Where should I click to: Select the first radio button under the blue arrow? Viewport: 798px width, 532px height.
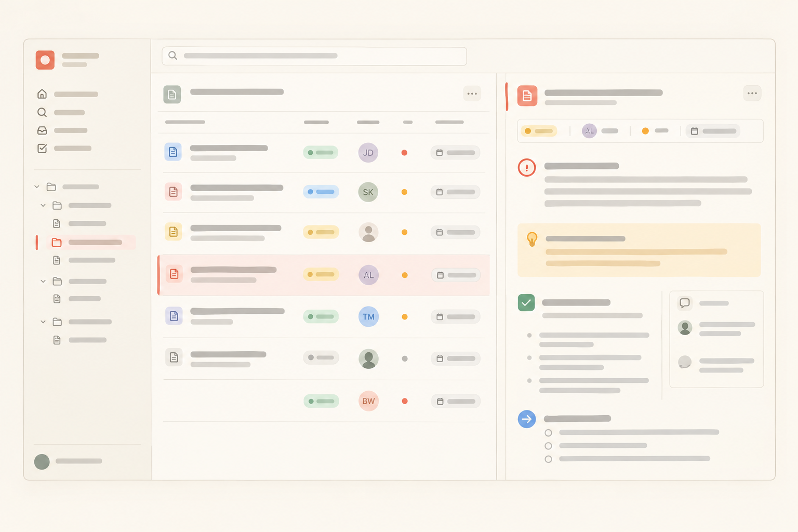point(548,433)
